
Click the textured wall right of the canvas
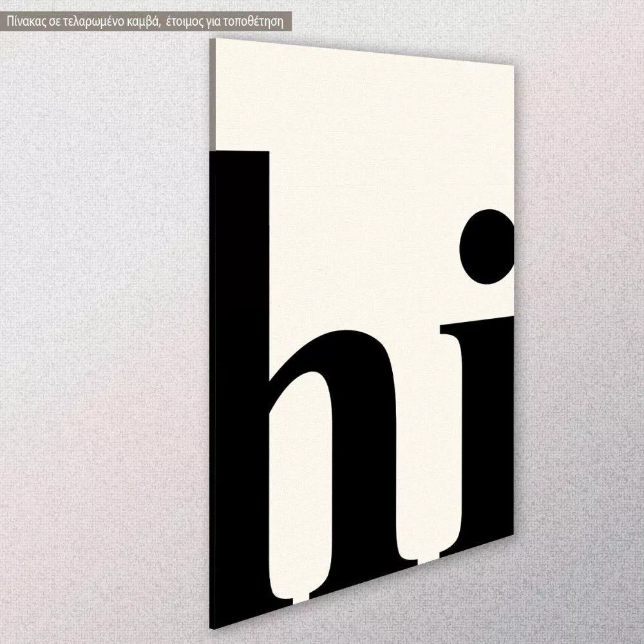coord(580,322)
